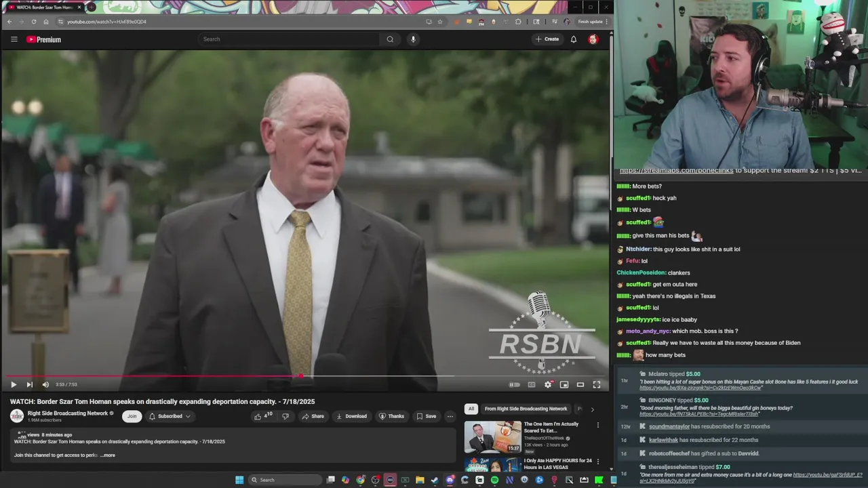Click the active WATCH: Border Szar tab
The width and height of the screenshot is (868, 488).
[x=43, y=7]
